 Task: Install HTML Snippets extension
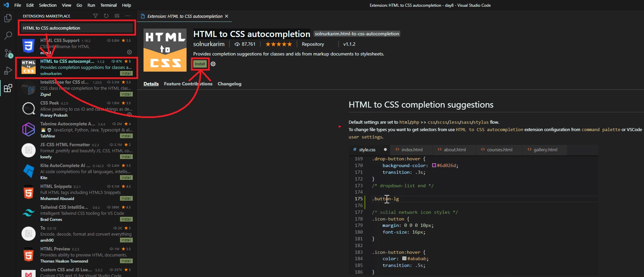click(x=126, y=199)
